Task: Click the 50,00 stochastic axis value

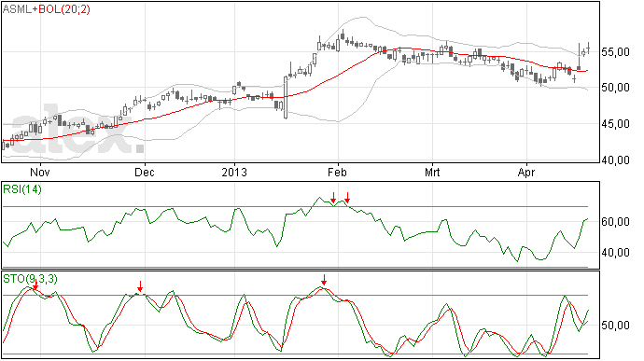Action: point(615,326)
